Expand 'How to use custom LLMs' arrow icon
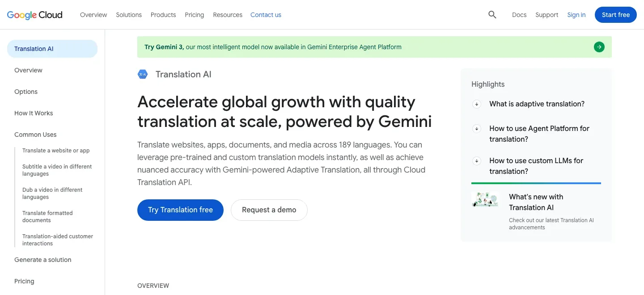 (477, 161)
